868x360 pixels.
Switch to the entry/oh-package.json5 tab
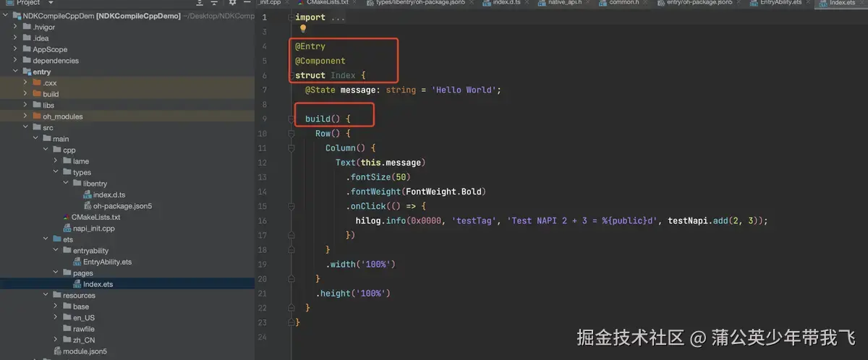697,3
